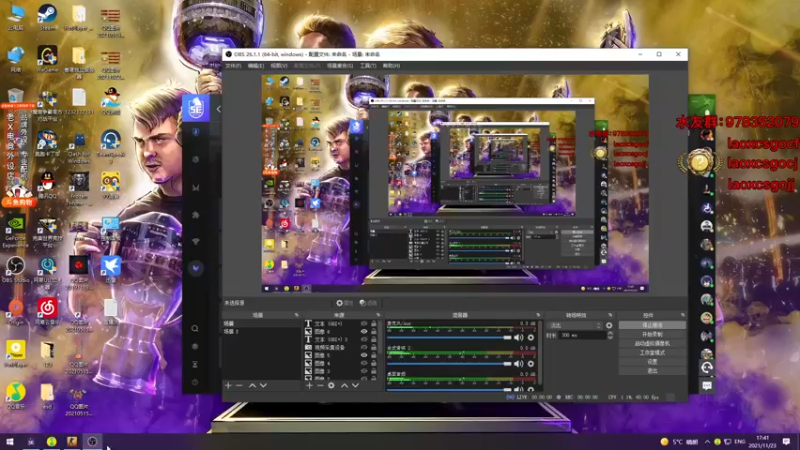Open the Steam desktop shortcut
The height and width of the screenshot is (450, 800).
pos(47,18)
